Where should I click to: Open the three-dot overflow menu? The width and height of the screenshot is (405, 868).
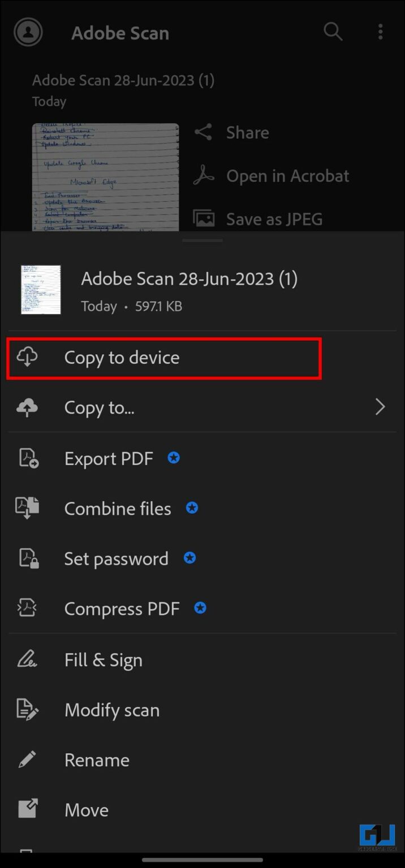pos(380,32)
